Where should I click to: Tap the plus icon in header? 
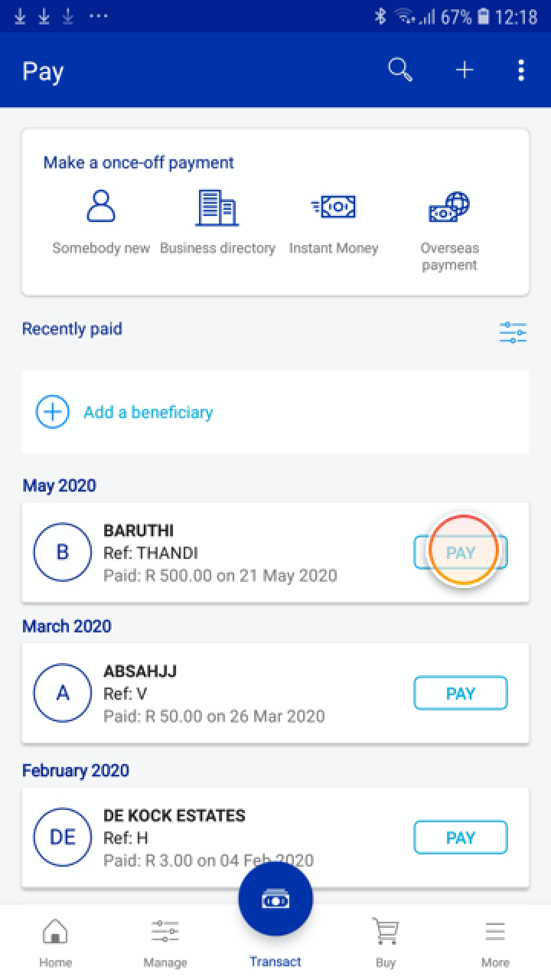[x=465, y=70]
